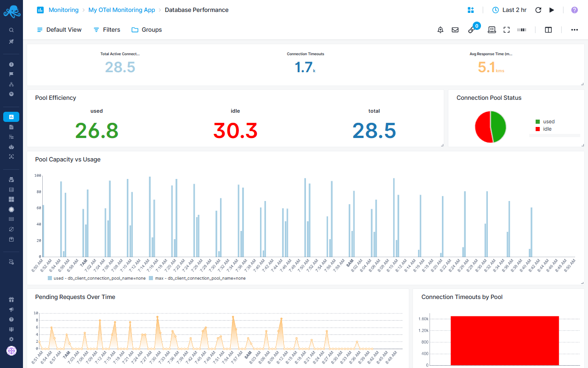
Task: Select the highlighted dashboards icon in sidebar
Action: (x=11, y=116)
